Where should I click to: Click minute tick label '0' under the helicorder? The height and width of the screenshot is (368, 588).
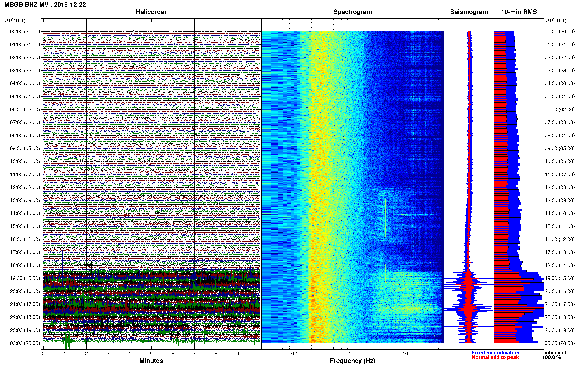point(43,354)
